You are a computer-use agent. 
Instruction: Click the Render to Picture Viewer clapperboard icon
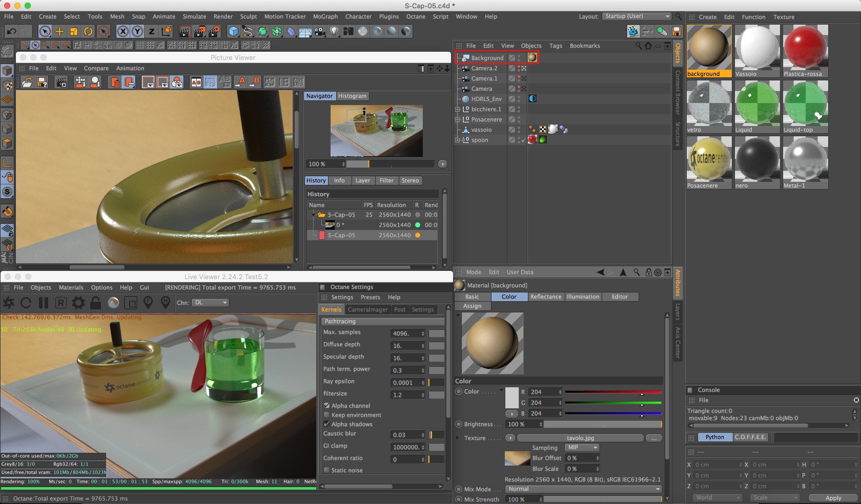point(199,32)
